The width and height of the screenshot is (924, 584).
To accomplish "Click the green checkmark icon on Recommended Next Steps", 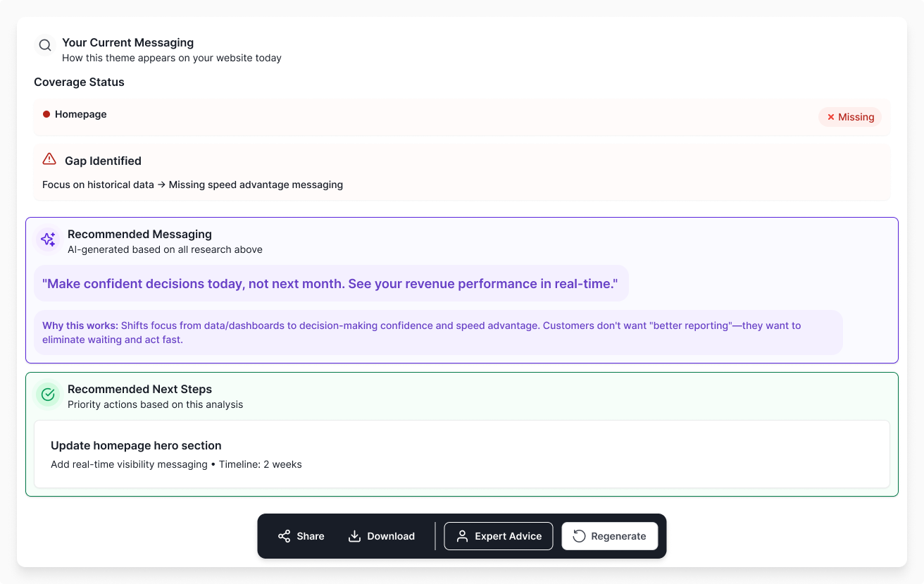I will (x=47, y=394).
